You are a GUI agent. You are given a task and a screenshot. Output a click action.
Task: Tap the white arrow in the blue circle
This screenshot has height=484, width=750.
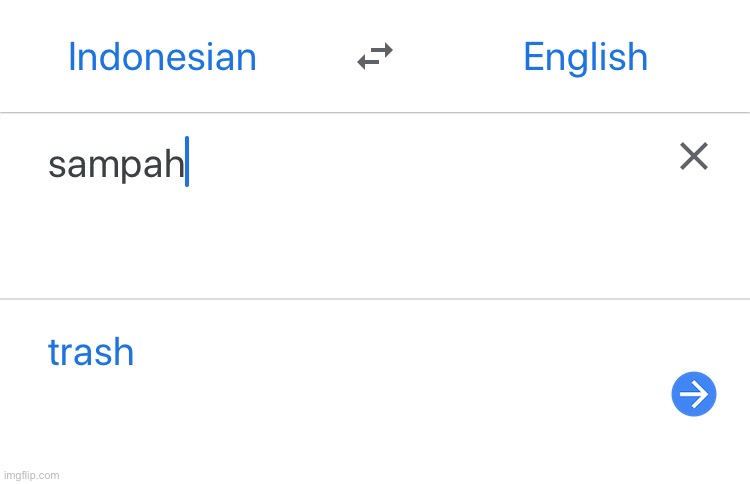694,394
